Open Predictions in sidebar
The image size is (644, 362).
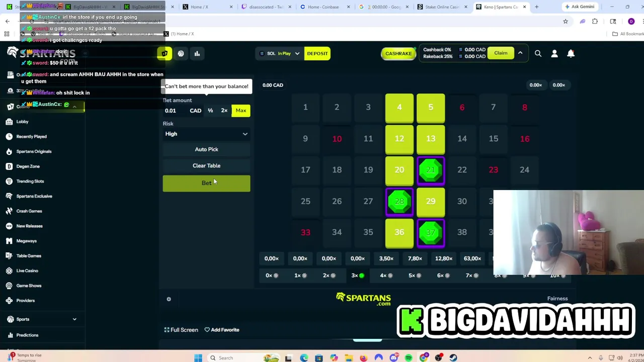(x=27, y=335)
